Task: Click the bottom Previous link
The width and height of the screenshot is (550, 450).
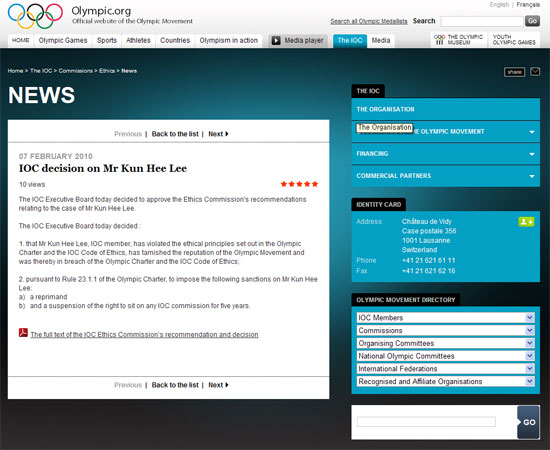Action: click(128, 385)
